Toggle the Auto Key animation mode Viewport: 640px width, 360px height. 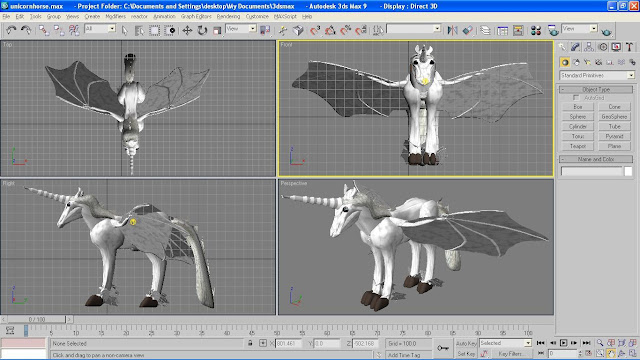(466, 343)
